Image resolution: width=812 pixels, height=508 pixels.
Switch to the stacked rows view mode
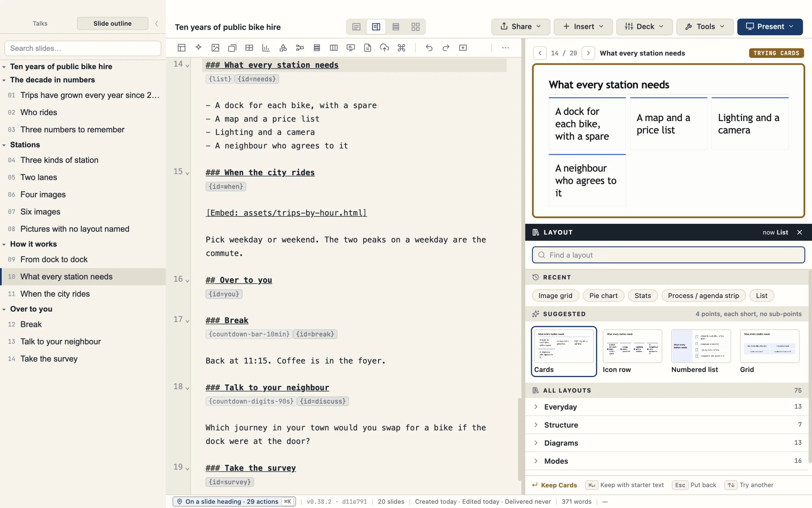click(x=396, y=27)
